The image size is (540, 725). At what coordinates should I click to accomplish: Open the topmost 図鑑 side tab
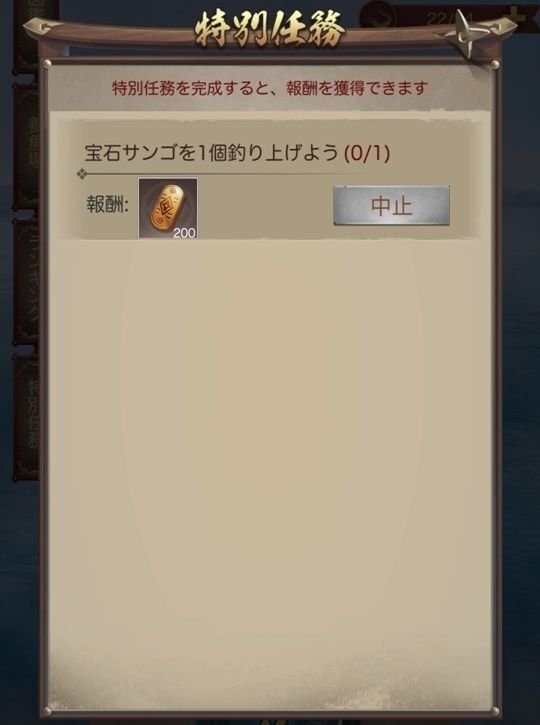point(27,35)
